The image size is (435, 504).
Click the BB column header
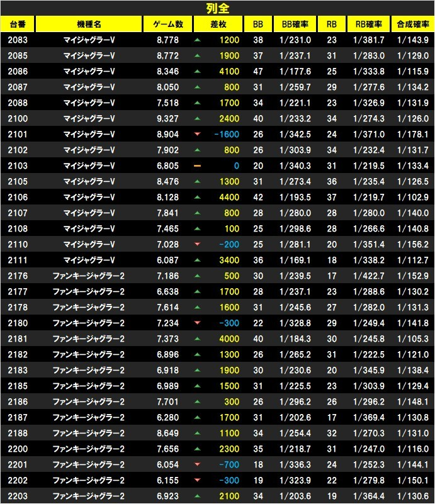tap(258, 24)
